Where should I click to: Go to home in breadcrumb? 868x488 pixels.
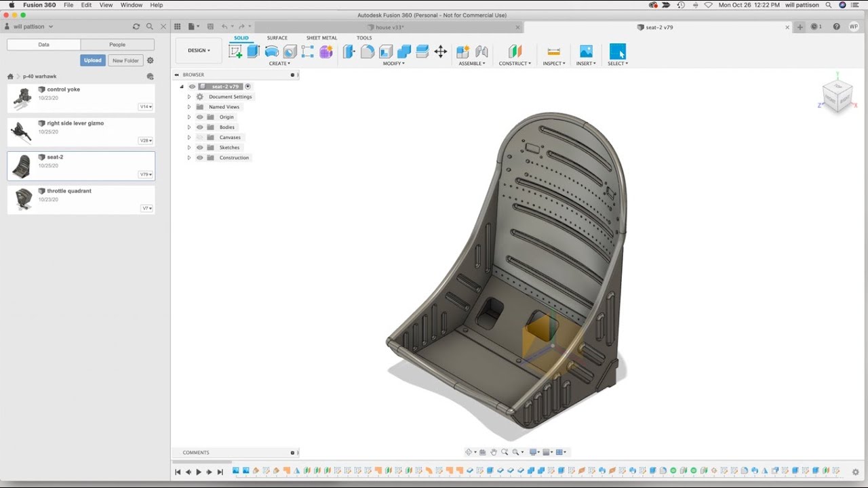coord(10,77)
